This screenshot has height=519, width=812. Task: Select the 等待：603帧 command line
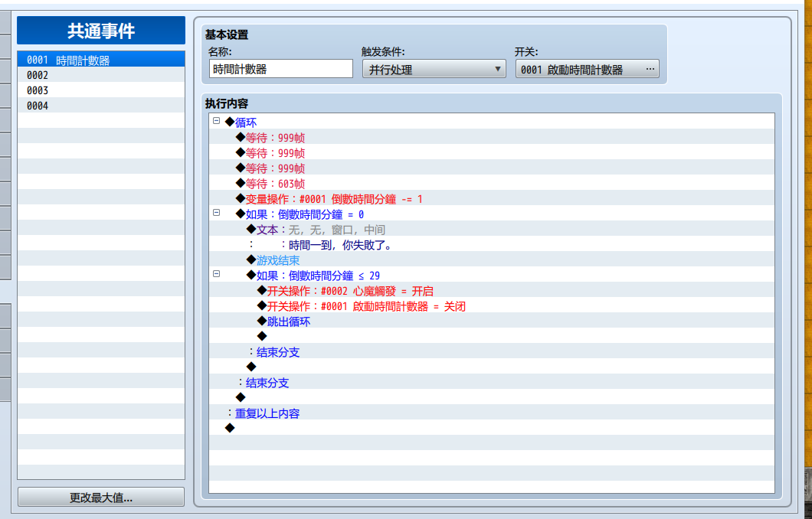point(492,184)
